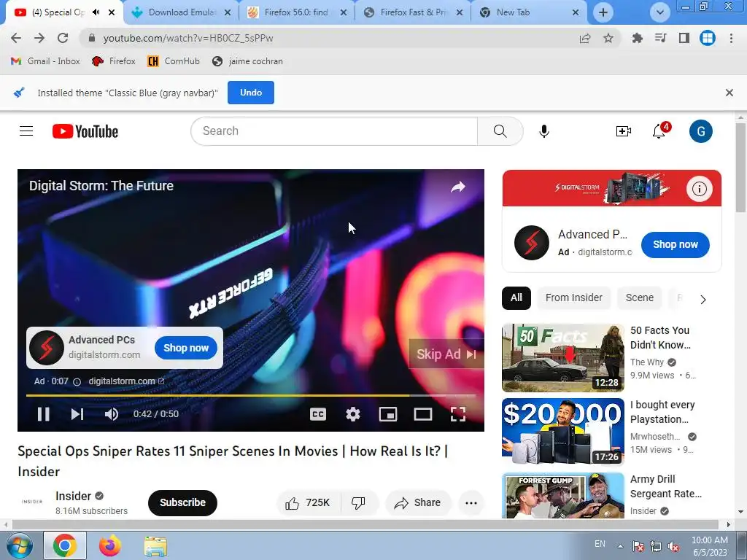
Task: Skip to next video
Action: click(x=77, y=414)
